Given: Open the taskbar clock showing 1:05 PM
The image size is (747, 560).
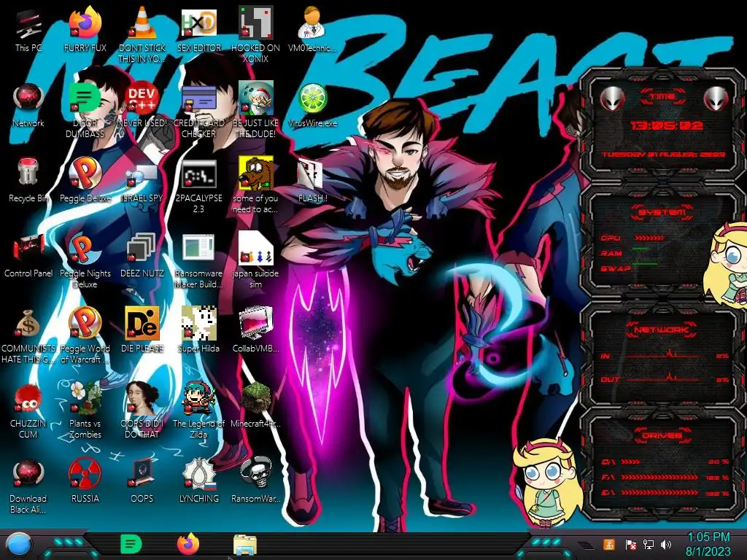Looking at the screenshot, I should point(708,544).
